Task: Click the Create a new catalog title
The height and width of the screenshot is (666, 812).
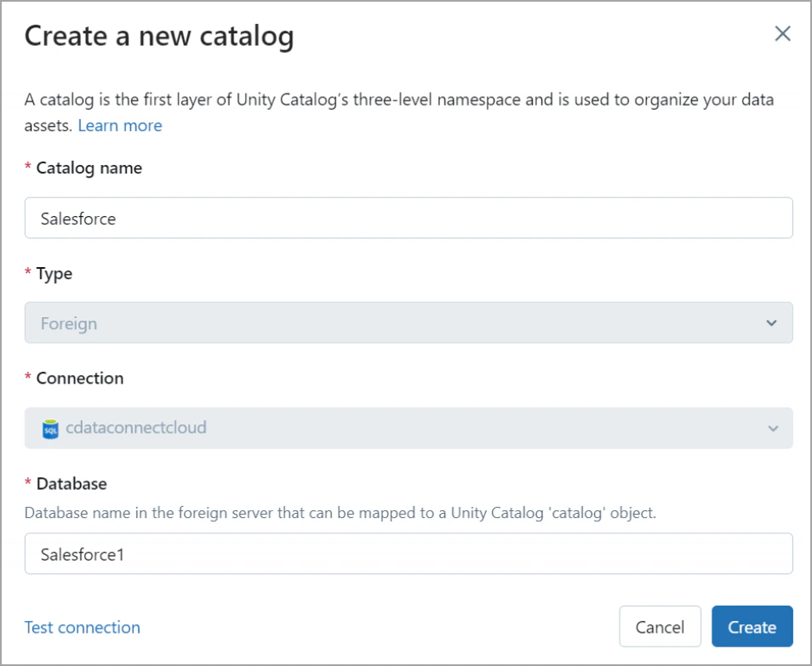Action: click(159, 36)
